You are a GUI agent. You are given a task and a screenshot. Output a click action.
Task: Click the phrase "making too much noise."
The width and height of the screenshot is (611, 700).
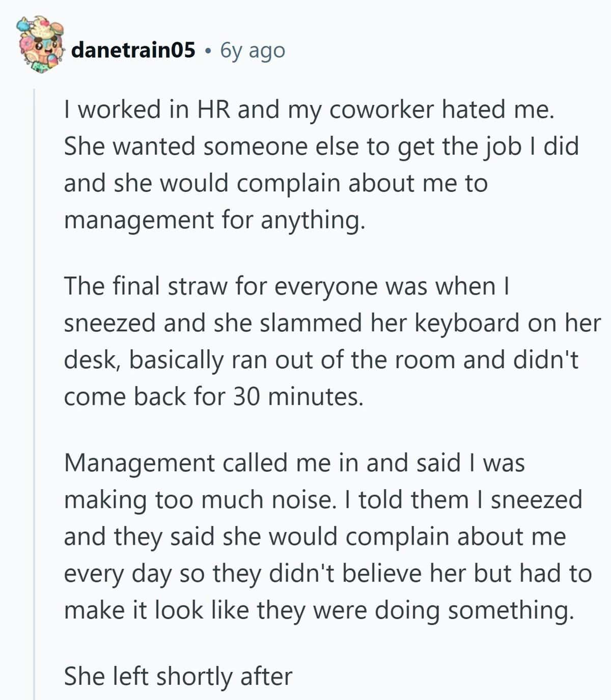(201, 500)
